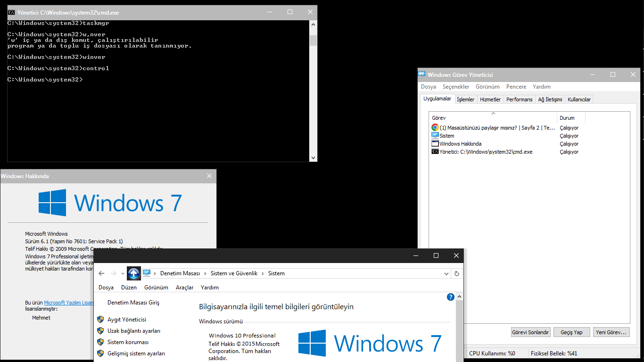Viewport: 644px width, 362px height.
Task: Open the Pencere menu in Task Manager
Action: click(x=516, y=87)
